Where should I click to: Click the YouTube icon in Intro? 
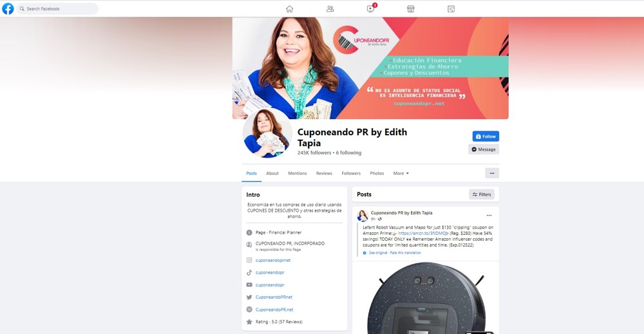[x=249, y=284]
